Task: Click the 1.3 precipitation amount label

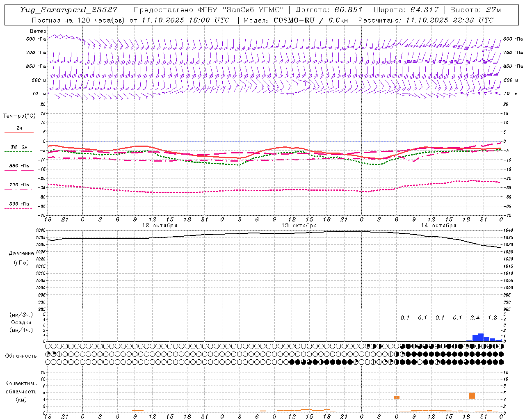Action: (x=492, y=317)
